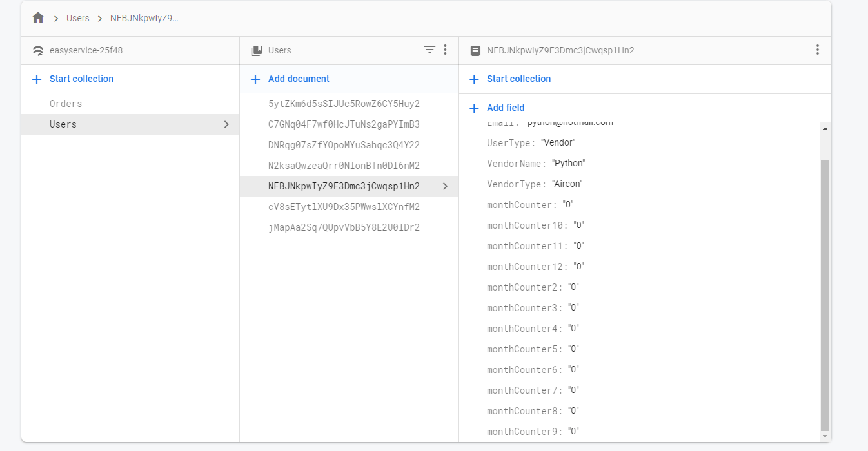Click the scrollbar up arrow in fields panel
The image size is (868, 451).
point(825,128)
